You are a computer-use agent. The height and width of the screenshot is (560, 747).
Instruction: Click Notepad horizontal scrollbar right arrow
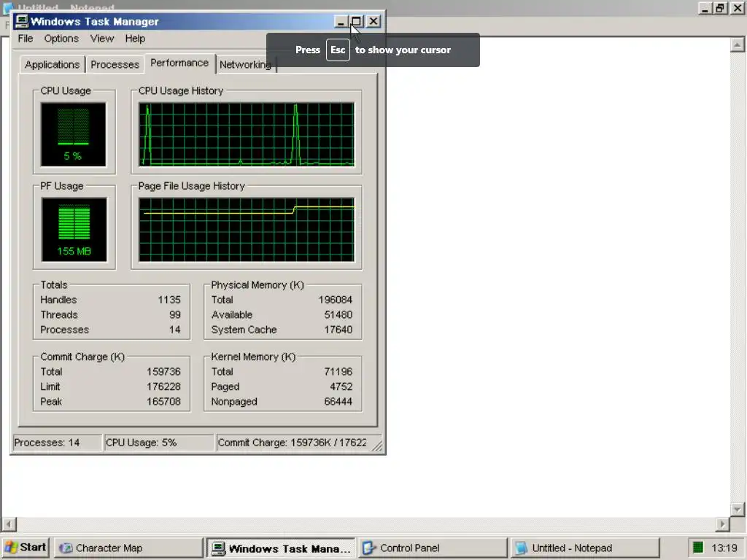(x=723, y=524)
